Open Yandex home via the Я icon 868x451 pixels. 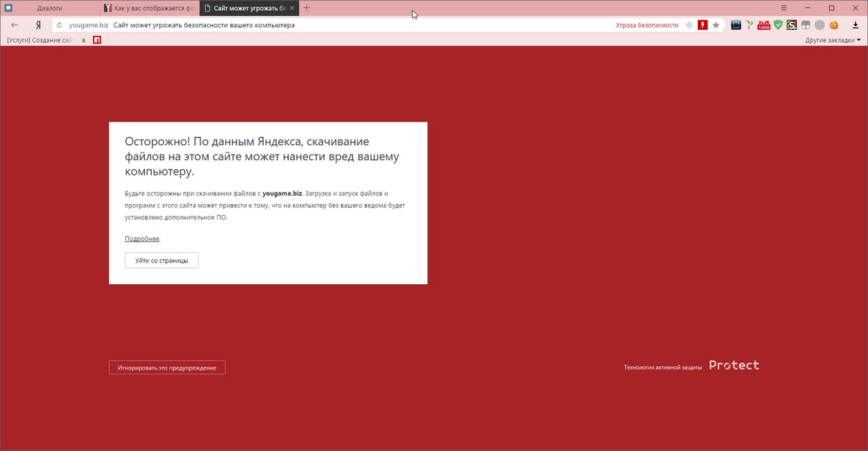[39, 25]
